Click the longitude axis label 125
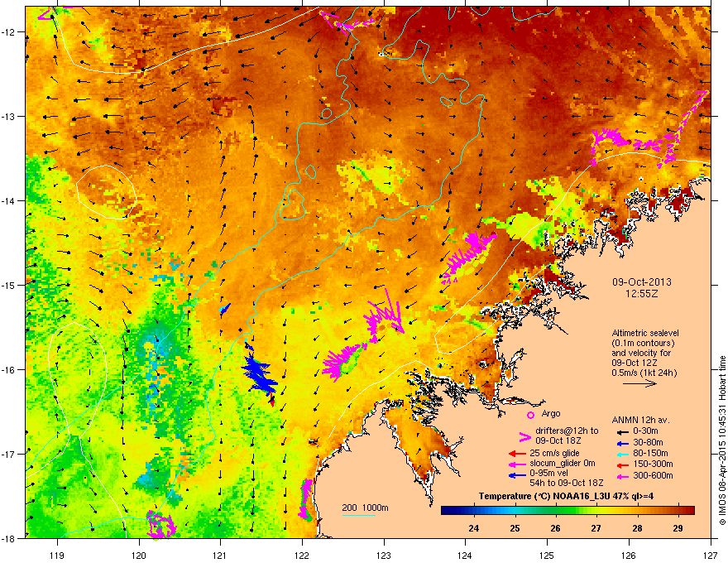The image size is (728, 563). click(x=547, y=555)
